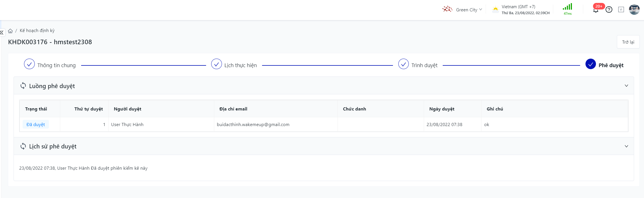Open the notifications bell
Viewport: 644px width, 198px height.
click(x=596, y=10)
